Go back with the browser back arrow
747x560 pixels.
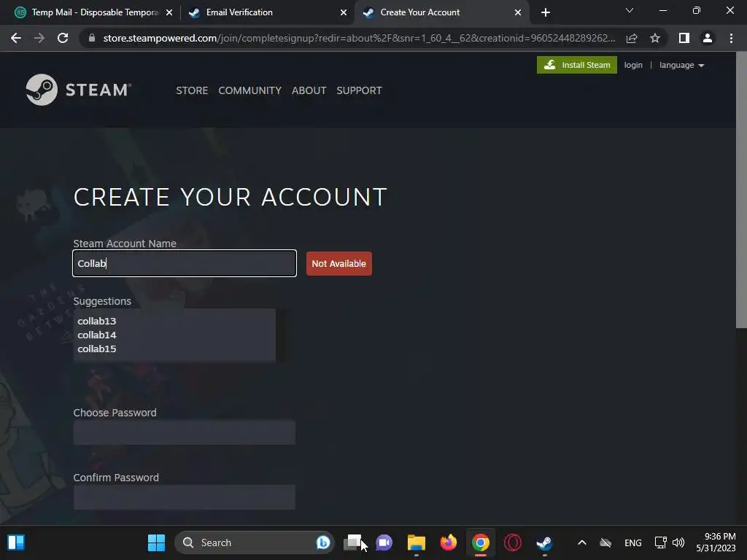pos(16,38)
